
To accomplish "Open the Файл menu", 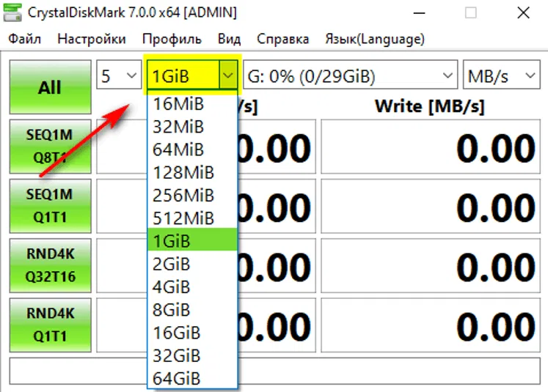I will click(x=24, y=39).
